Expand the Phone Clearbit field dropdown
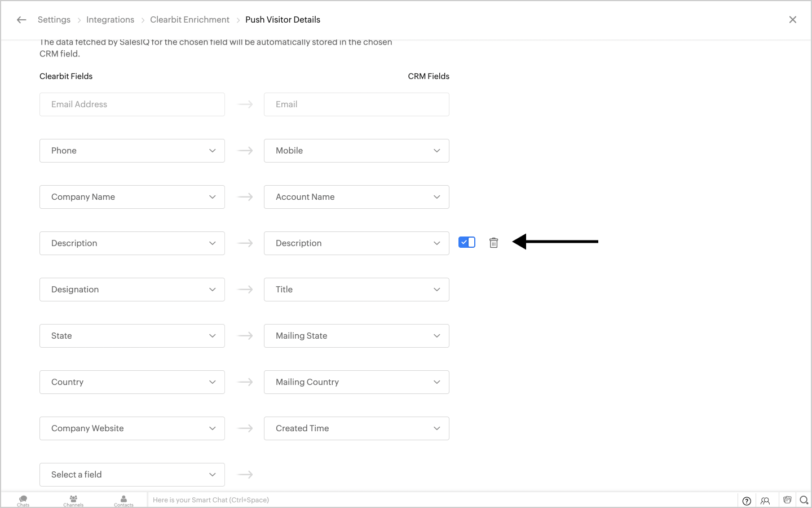This screenshot has width=812, height=508. tap(132, 151)
